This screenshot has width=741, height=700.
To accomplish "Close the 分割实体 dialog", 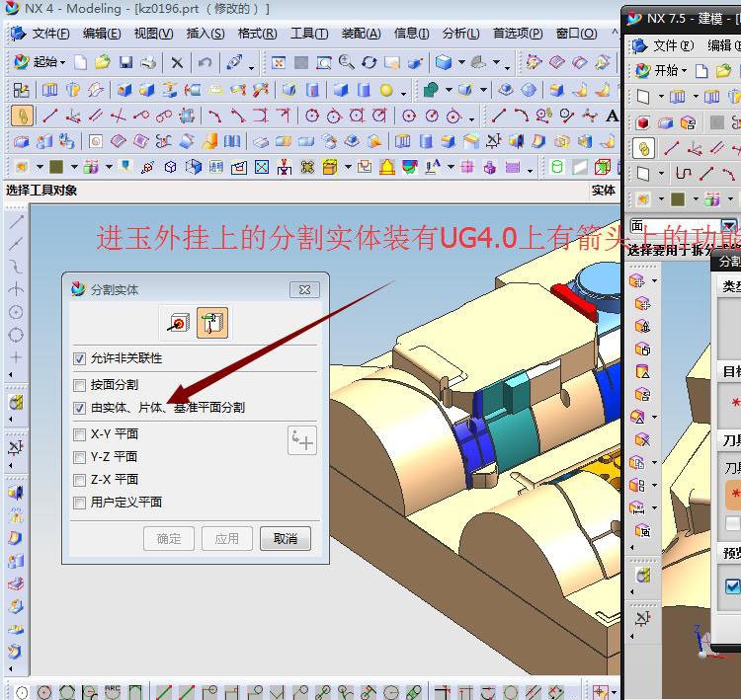I will point(304,289).
